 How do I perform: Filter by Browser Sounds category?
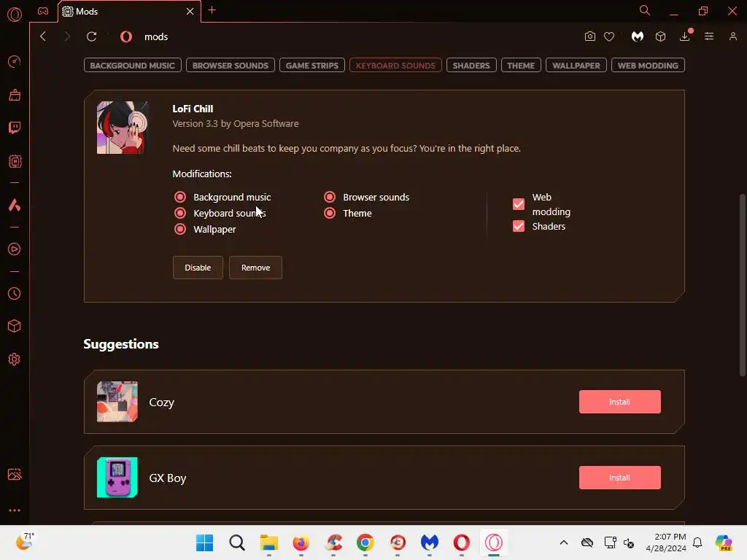(231, 65)
